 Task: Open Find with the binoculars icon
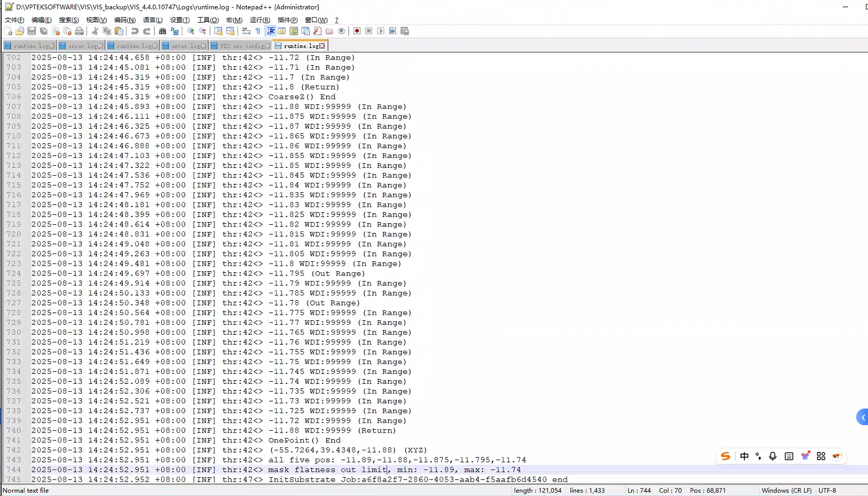tap(162, 31)
